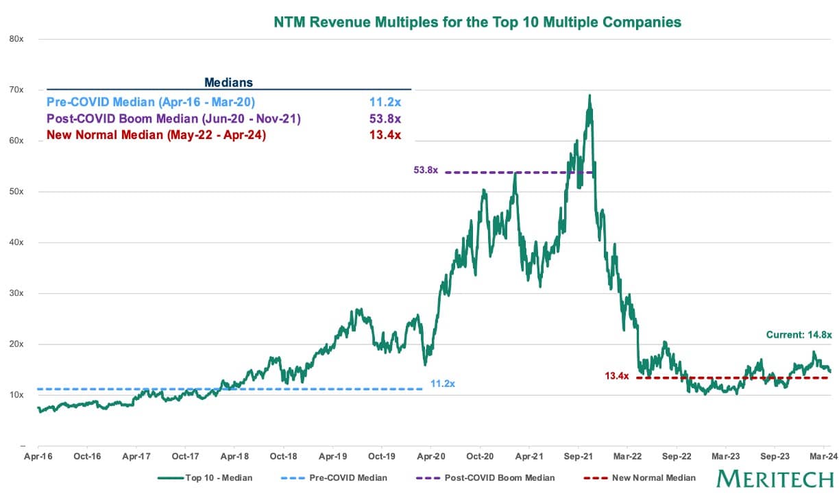Click the Medians table header
This screenshot has height=504, width=839.
coord(229,82)
